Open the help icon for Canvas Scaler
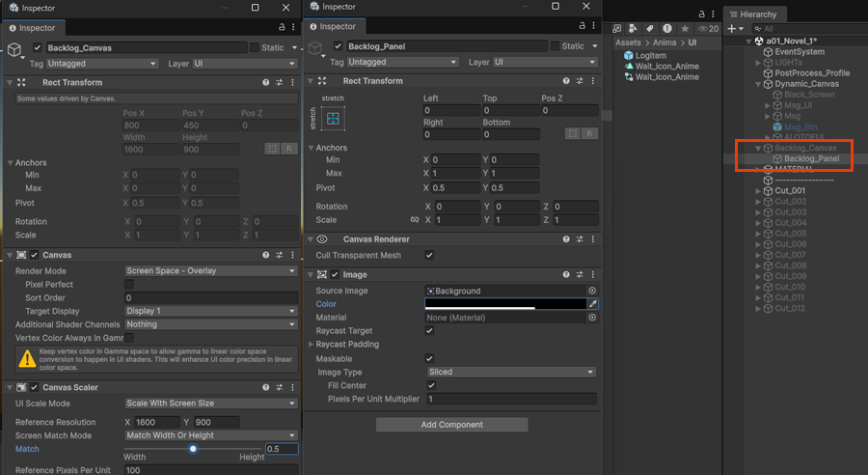 [x=265, y=387]
